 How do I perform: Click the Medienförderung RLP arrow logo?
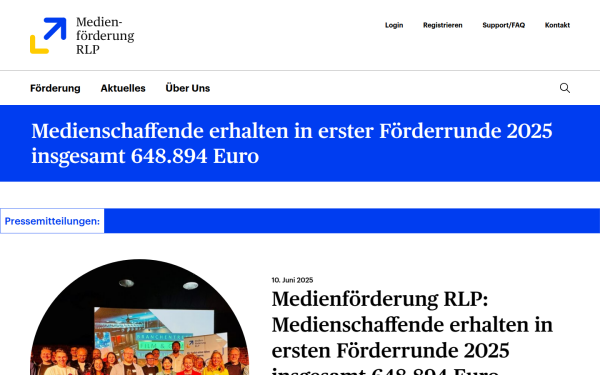pyautogui.click(x=48, y=36)
